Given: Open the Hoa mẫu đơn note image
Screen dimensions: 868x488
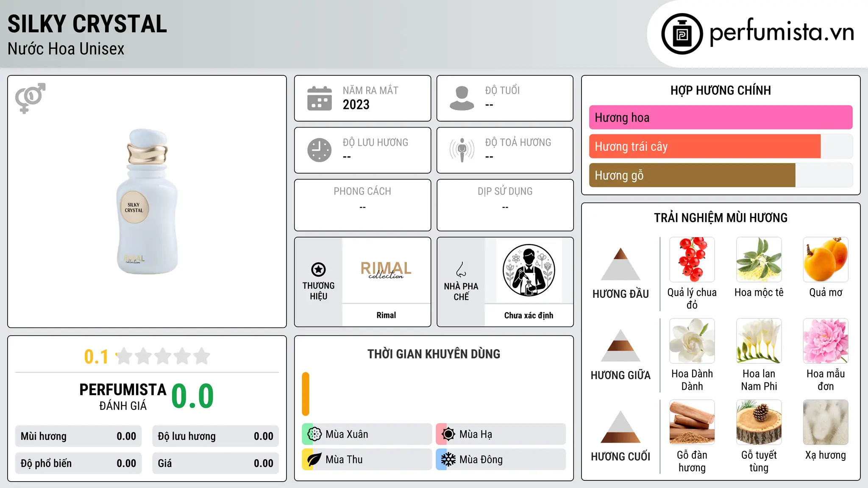Looking at the screenshot, I should 826,341.
